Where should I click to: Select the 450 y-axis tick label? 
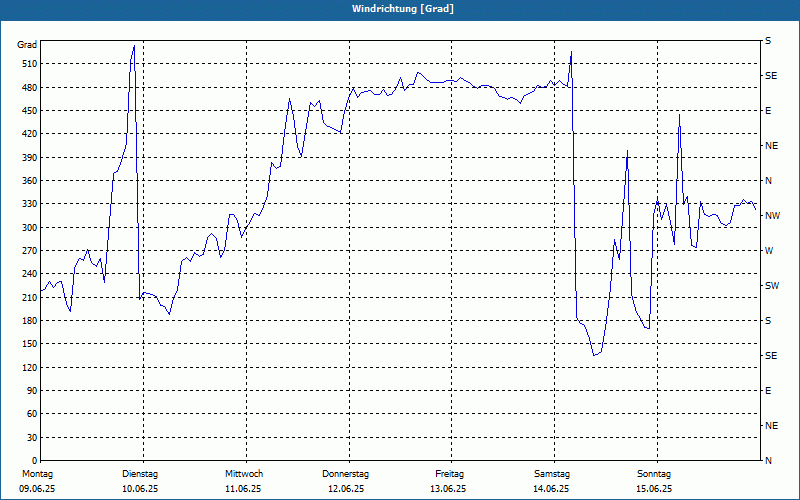pos(30,111)
